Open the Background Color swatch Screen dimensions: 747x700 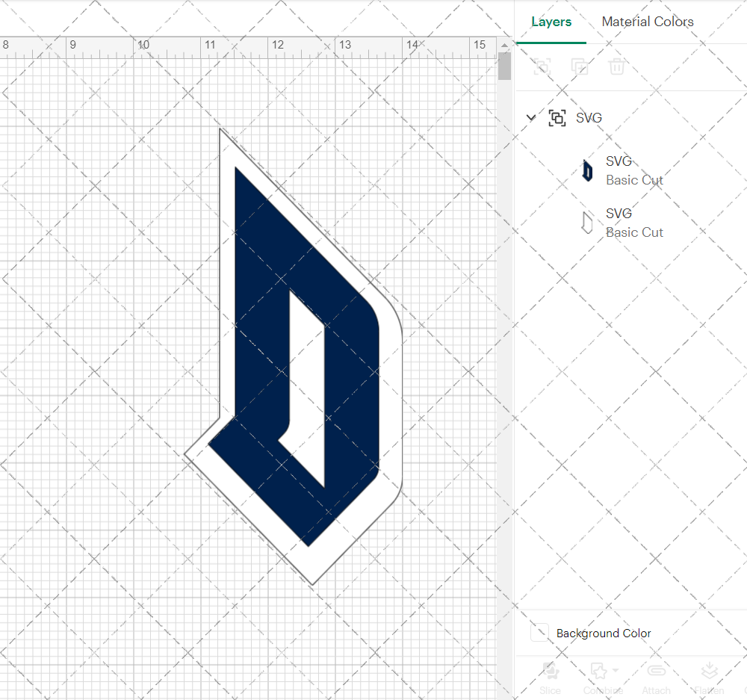tap(540, 632)
